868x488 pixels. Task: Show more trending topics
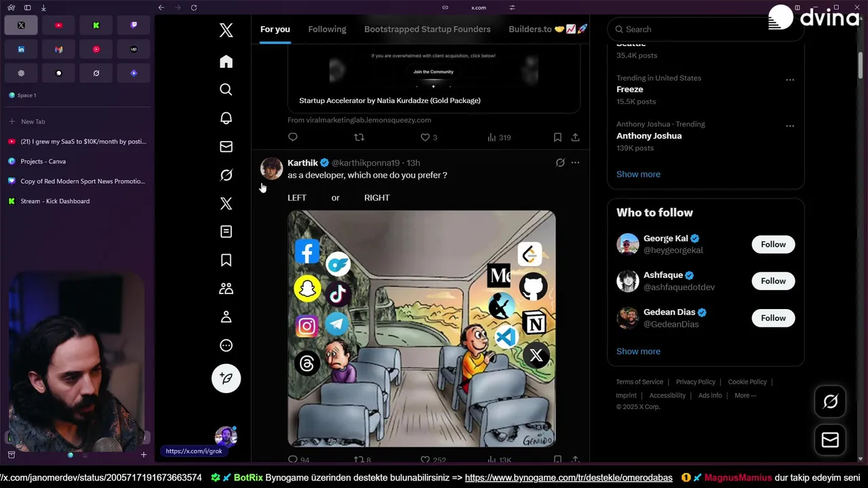click(x=638, y=174)
